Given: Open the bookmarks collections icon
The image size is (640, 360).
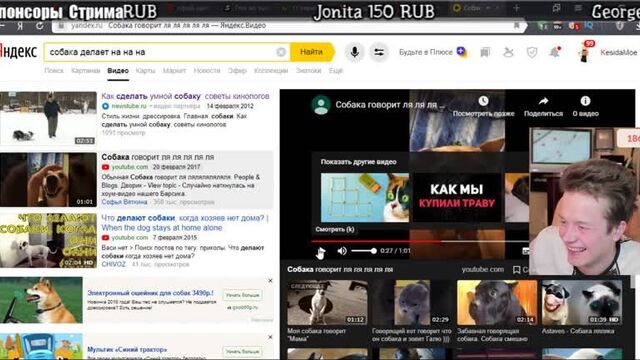Looking at the screenshot, I should point(485,52).
